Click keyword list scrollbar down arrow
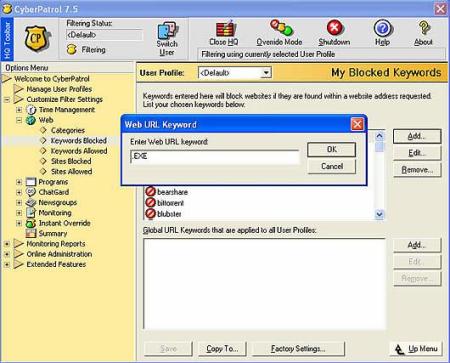 (x=379, y=214)
